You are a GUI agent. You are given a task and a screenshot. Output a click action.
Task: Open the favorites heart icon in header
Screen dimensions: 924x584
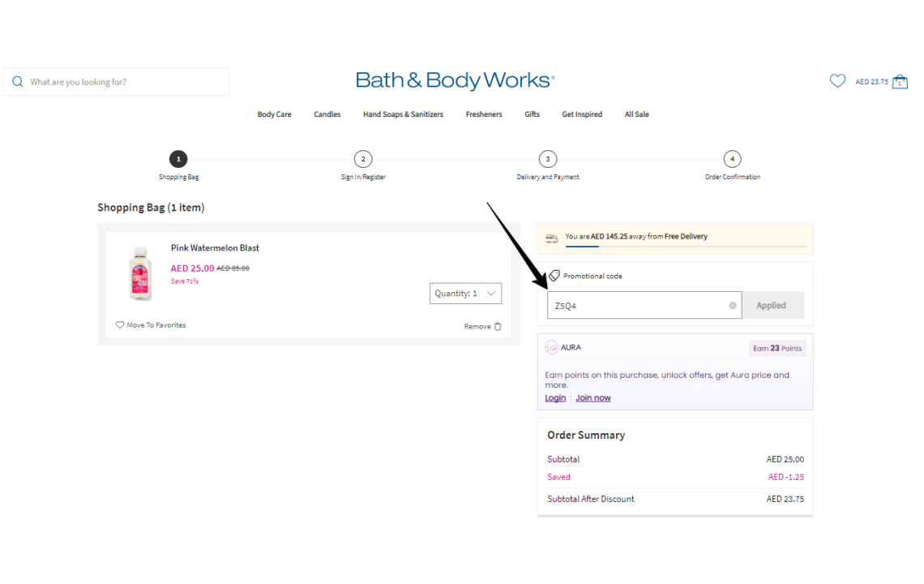837,81
